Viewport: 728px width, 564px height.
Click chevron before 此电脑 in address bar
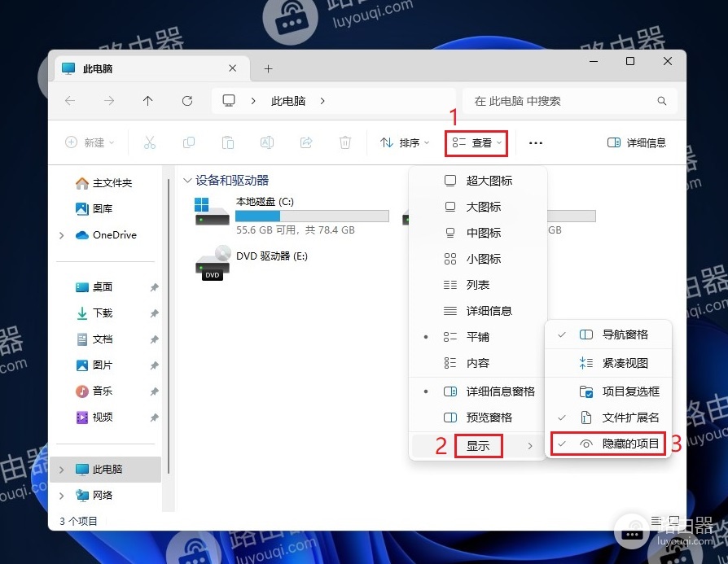coord(253,101)
